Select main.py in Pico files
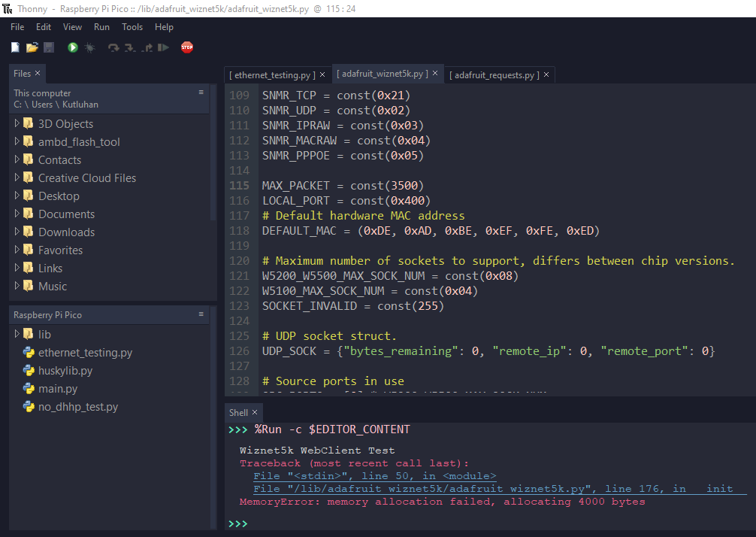This screenshot has width=756, height=537. click(58, 389)
